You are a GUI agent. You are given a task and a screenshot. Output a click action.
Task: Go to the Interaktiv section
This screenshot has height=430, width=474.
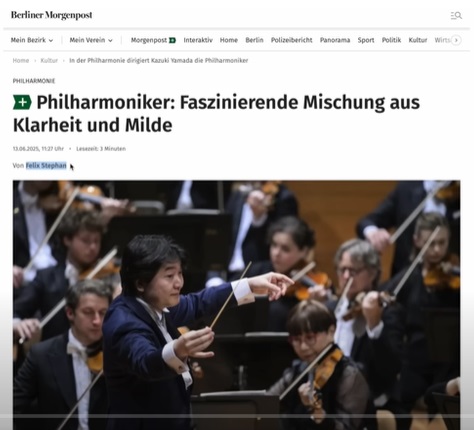[x=198, y=40]
